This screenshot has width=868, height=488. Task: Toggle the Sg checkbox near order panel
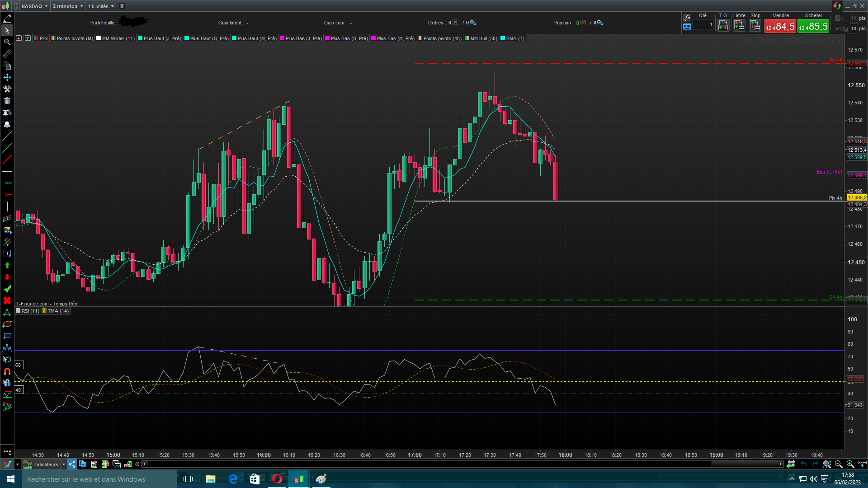[x=838, y=28]
